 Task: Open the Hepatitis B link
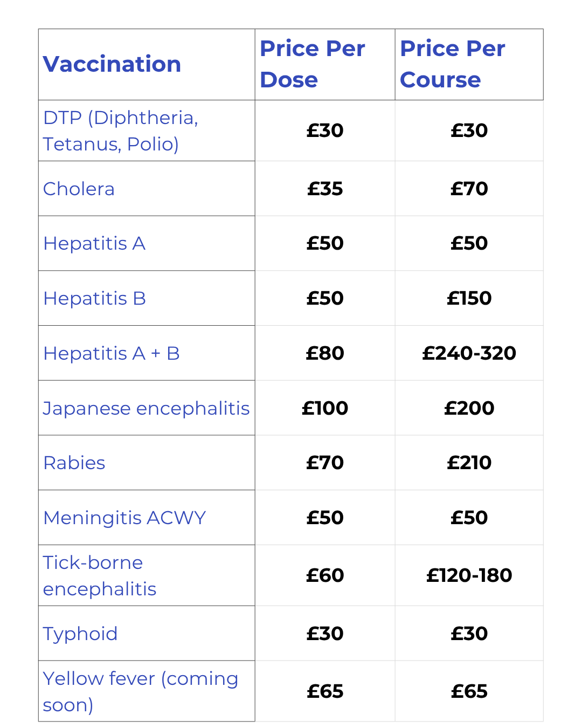(x=94, y=298)
